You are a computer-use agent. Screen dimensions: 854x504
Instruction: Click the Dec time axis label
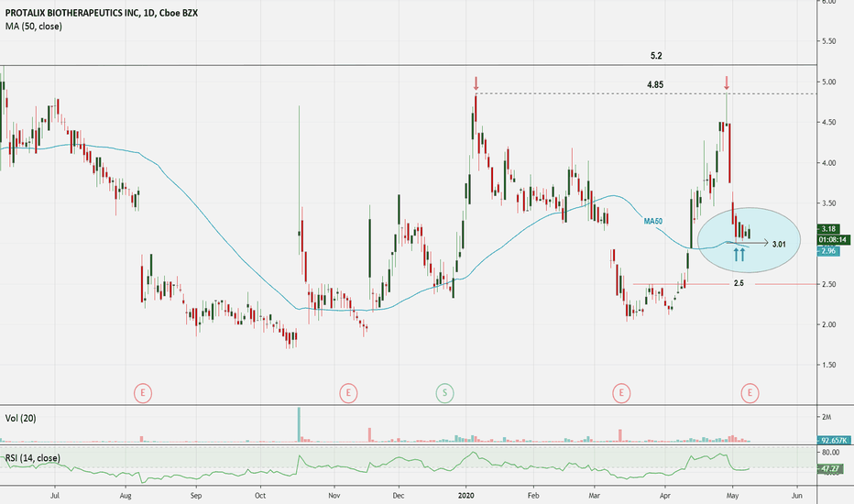pyautogui.click(x=398, y=496)
